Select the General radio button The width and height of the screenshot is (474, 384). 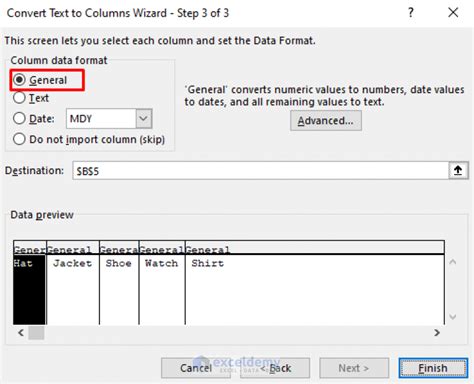pos(19,80)
